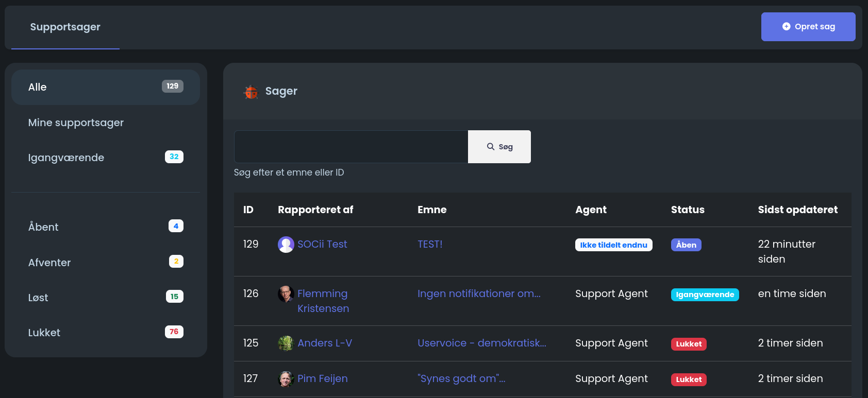The height and width of the screenshot is (398, 868).
Task: Click Pim Feijen's profile photo
Action: pos(286,379)
